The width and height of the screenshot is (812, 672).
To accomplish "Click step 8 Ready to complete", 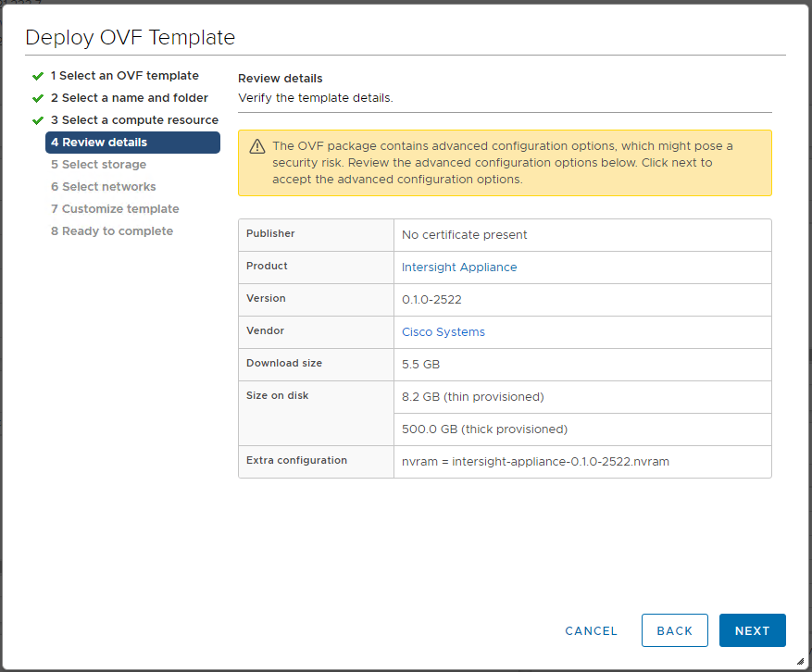I will (111, 231).
